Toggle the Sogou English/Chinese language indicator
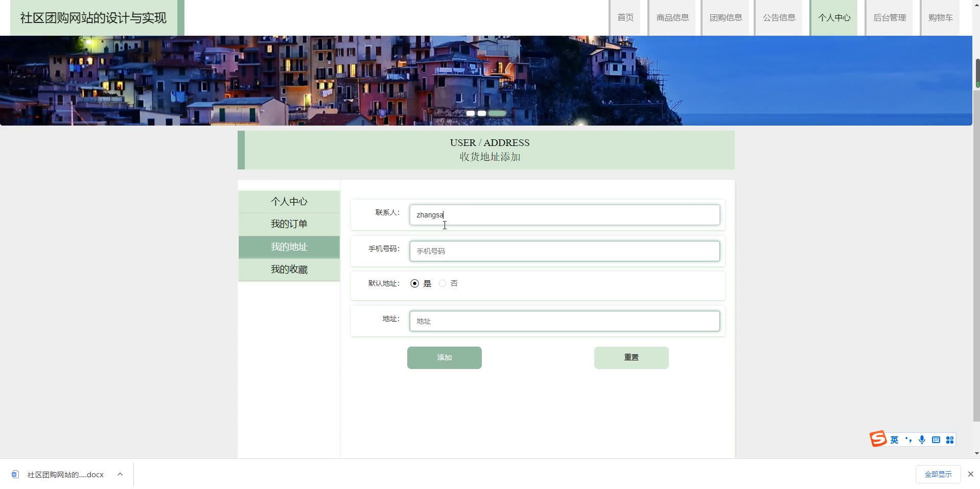This screenshot has width=980, height=489. tap(894, 440)
